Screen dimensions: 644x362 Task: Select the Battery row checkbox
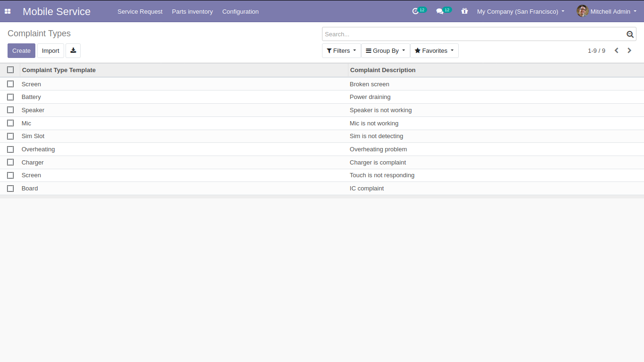[10, 97]
